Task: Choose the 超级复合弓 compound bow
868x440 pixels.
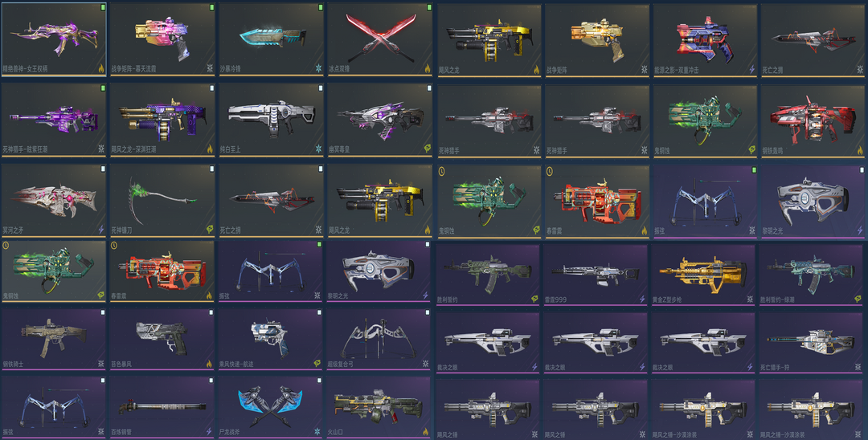Action: pos(379,339)
